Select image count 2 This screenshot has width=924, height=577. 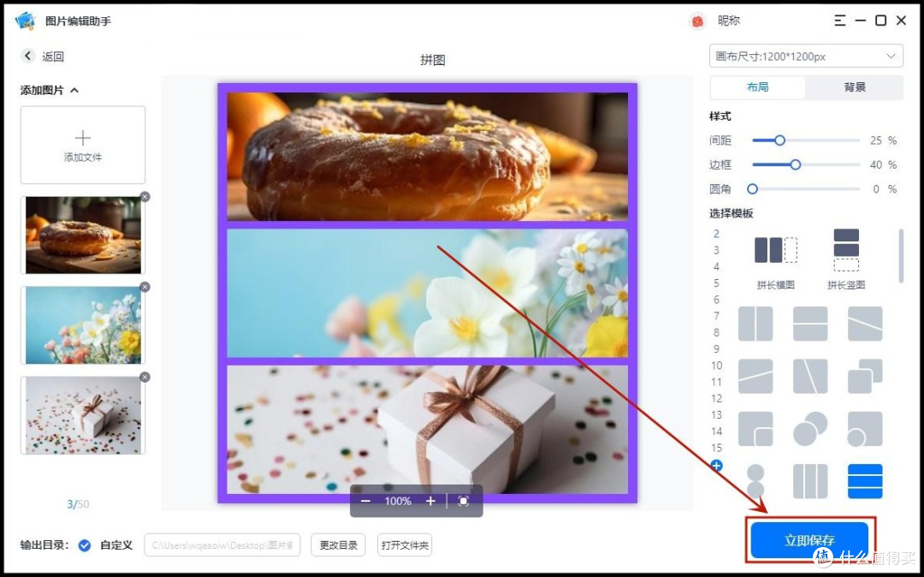point(717,234)
